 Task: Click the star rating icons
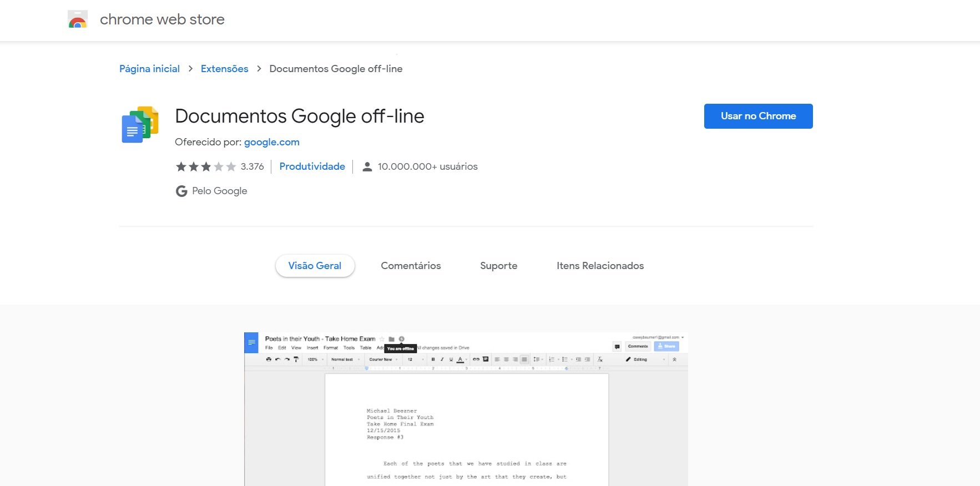[x=206, y=166]
